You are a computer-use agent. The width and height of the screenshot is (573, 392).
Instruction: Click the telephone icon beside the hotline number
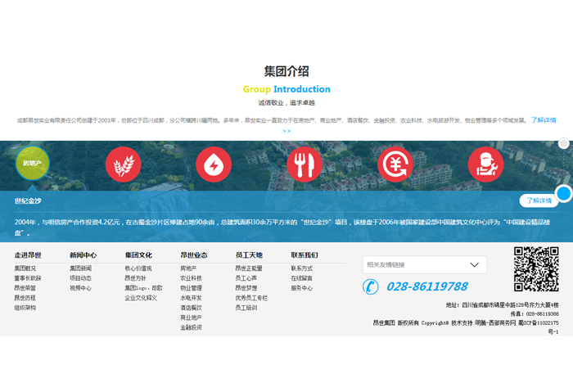click(371, 286)
